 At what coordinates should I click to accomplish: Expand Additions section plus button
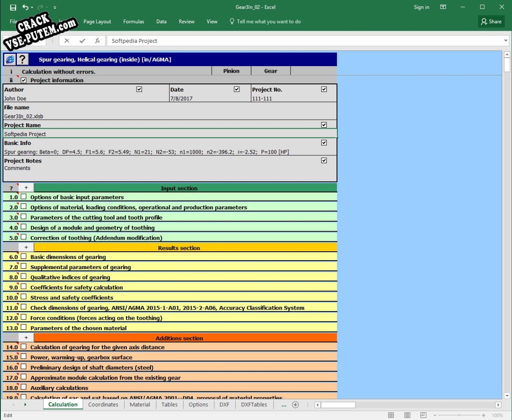26,338
